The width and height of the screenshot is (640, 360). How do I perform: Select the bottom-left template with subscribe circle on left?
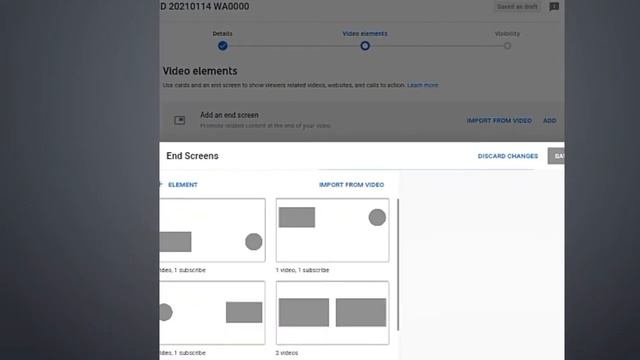coord(212,313)
